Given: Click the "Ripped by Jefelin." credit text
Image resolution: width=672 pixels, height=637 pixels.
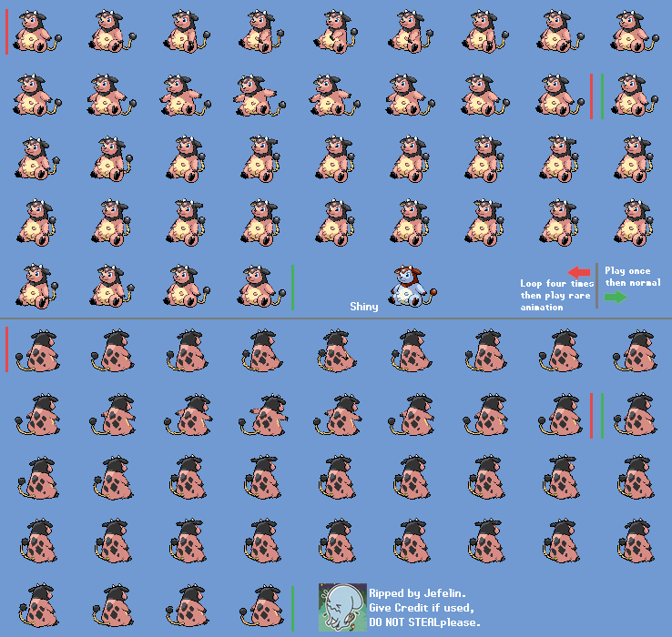Looking at the screenshot, I should click(417, 593).
